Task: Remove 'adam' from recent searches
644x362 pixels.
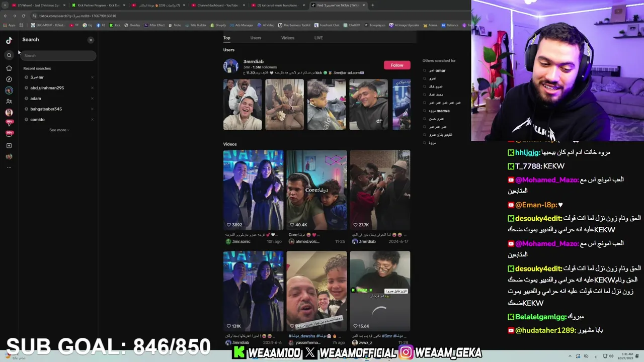Action: [92, 99]
